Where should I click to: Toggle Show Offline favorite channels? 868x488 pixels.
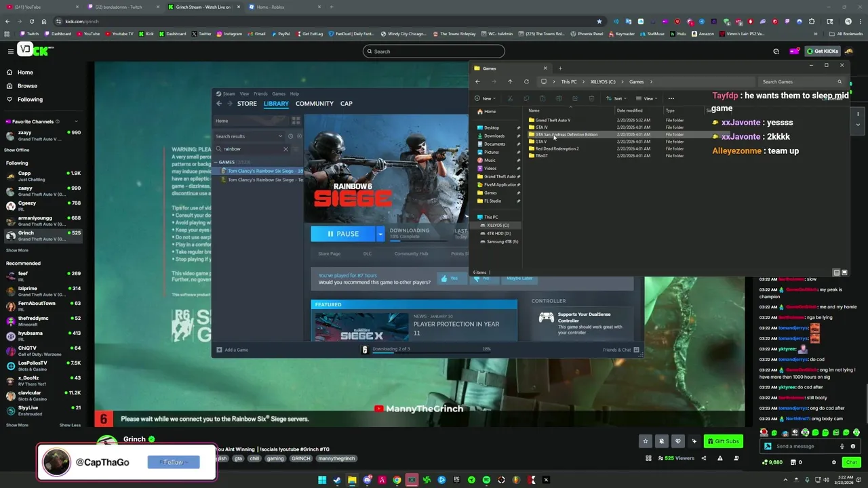coord(17,150)
